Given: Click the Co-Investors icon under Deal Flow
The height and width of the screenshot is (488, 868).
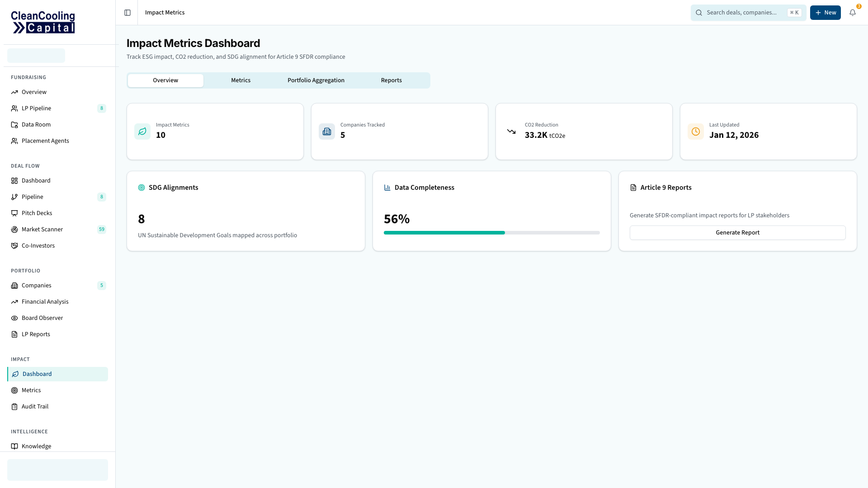Looking at the screenshot, I should tap(14, 245).
